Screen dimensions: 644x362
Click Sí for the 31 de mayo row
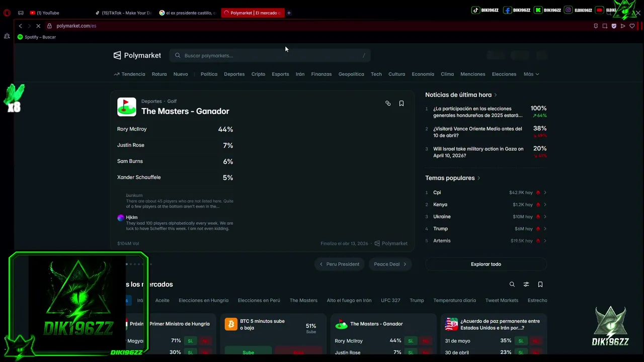click(521, 341)
